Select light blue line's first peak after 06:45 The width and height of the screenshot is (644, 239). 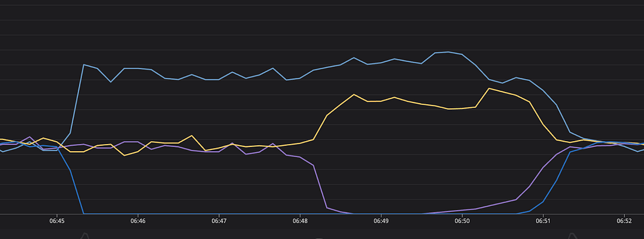point(84,64)
